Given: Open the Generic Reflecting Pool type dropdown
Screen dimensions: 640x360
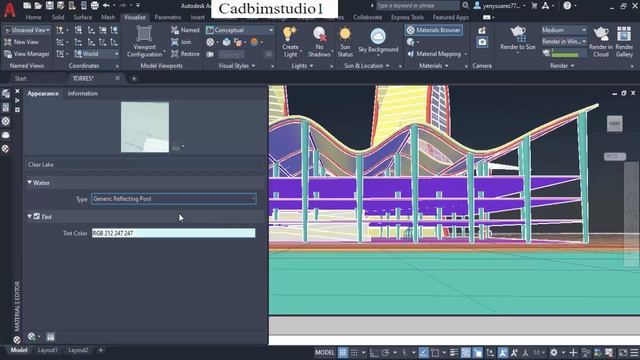Looking at the screenshot, I should [174, 199].
